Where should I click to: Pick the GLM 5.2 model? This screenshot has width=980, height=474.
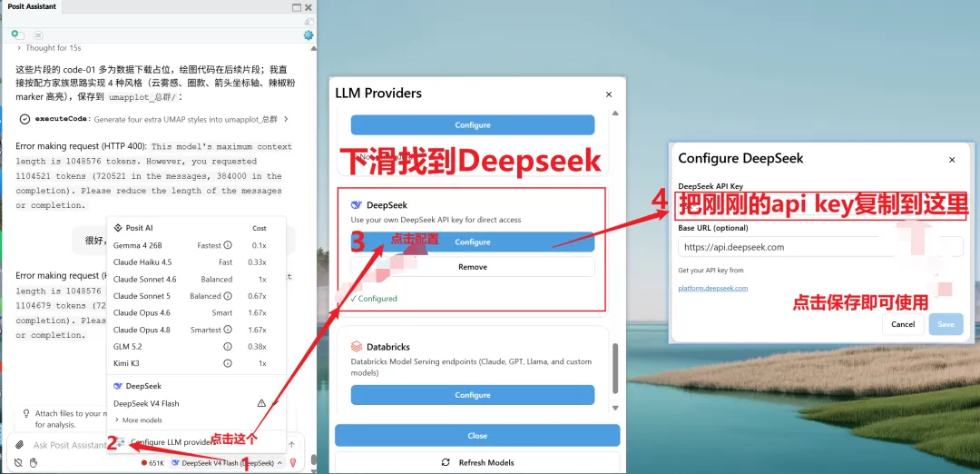point(196,347)
